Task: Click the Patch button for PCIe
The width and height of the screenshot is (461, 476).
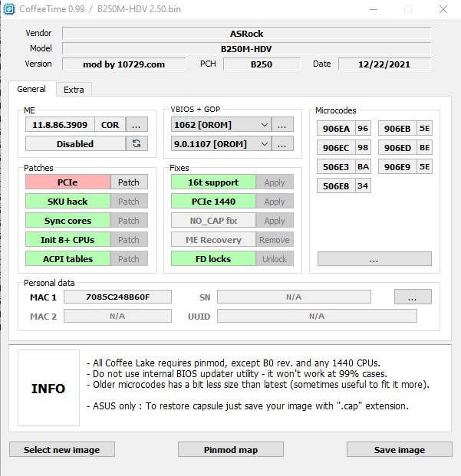Action: (129, 182)
